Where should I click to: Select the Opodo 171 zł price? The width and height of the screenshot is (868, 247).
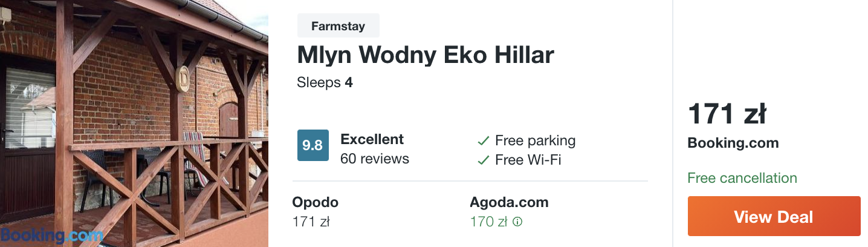pos(311,222)
